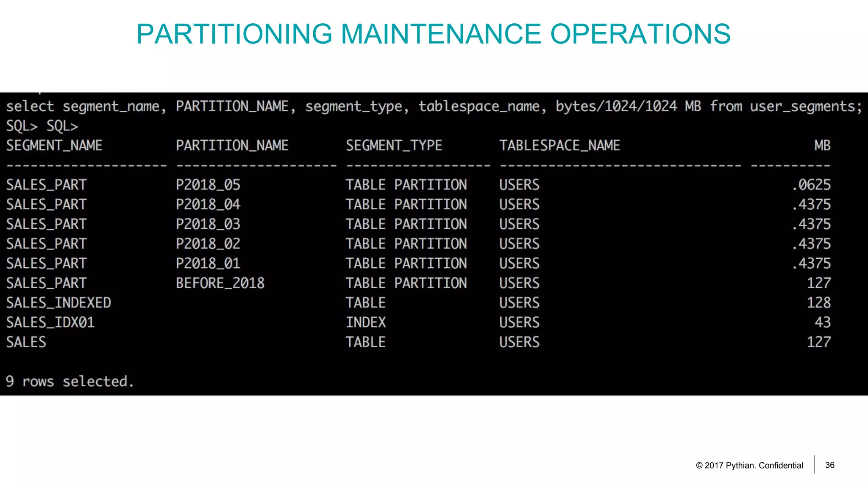Click USERS tablespace in the P2018_02 row

tap(519, 244)
